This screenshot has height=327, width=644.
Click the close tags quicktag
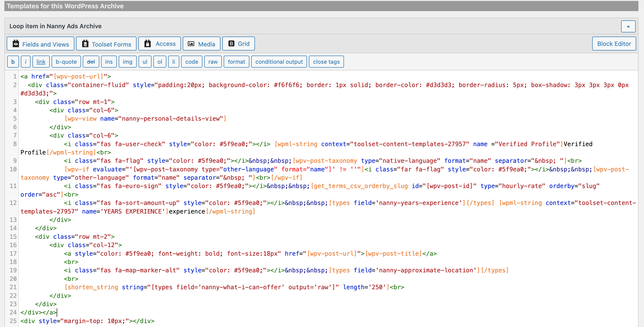(x=326, y=62)
